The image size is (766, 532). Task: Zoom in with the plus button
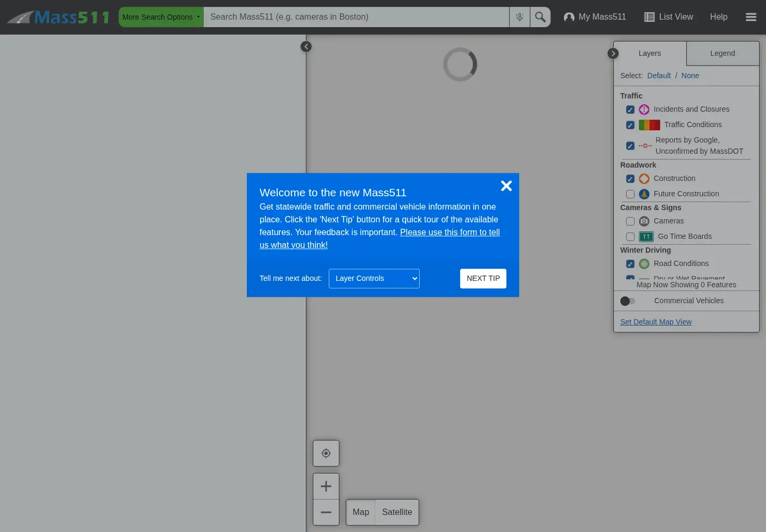click(326, 486)
